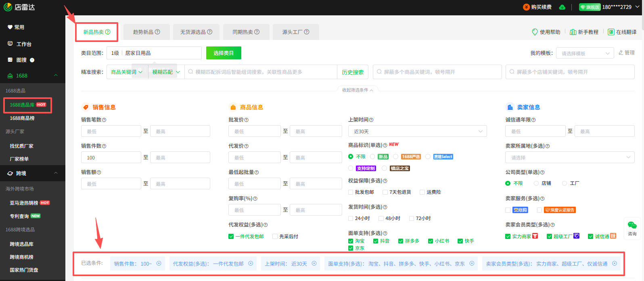Click help icon next to 销售笔数
The height and width of the screenshot is (281, 644).
(x=104, y=120)
